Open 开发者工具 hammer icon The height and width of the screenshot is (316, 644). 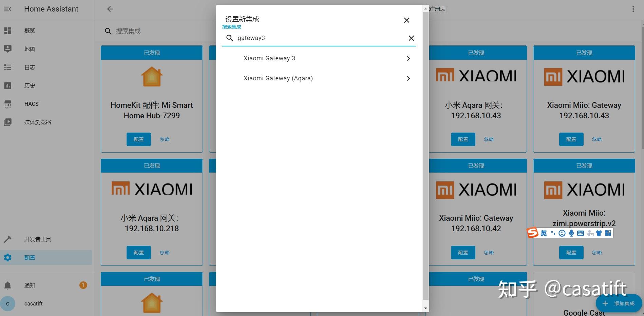[7, 239]
